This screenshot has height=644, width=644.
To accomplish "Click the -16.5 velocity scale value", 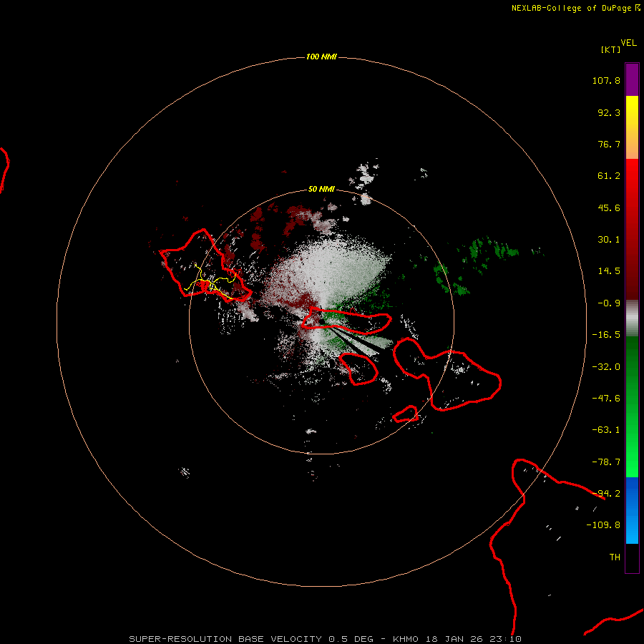I will [x=606, y=335].
